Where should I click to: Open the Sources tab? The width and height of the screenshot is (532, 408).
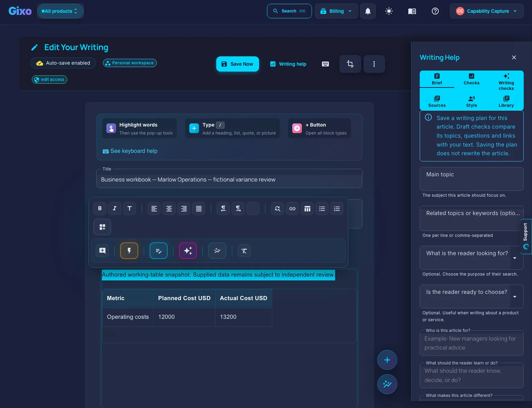pos(437,102)
